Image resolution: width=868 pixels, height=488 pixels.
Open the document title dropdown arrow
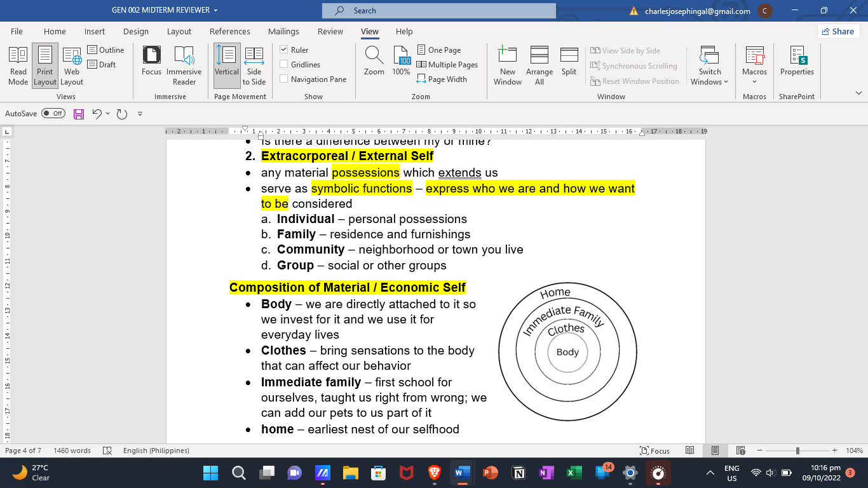[216, 11]
